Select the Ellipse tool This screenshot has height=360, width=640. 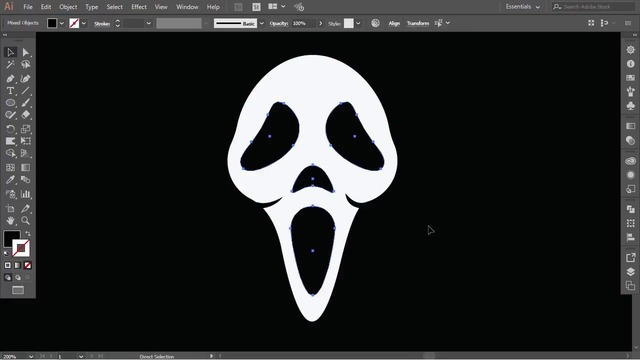pyautogui.click(x=11, y=103)
